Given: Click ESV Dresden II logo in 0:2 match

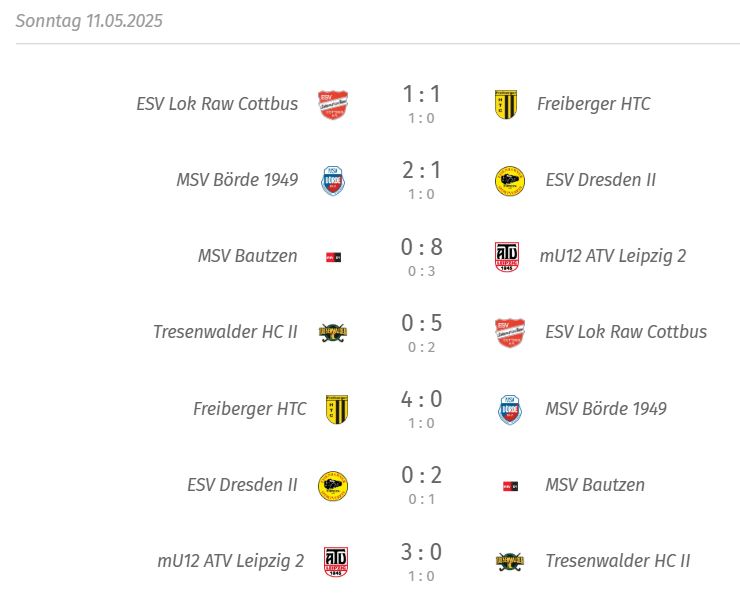Looking at the screenshot, I should pyautogui.click(x=333, y=486).
